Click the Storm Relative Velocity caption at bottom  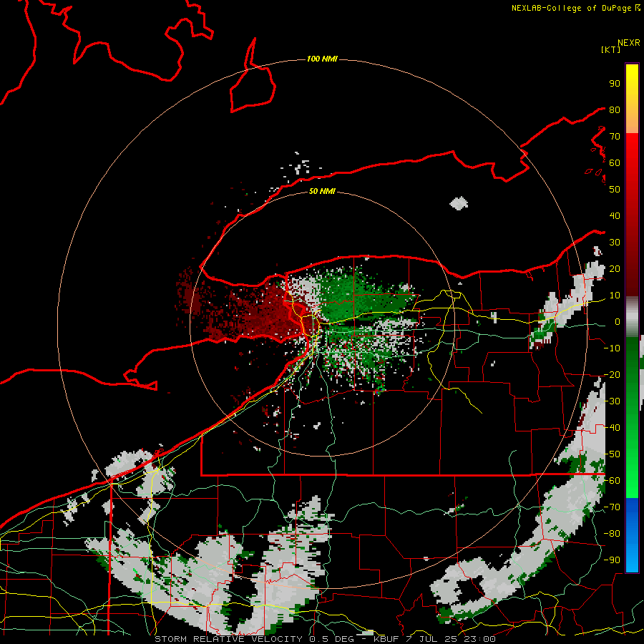click(x=325, y=639)
